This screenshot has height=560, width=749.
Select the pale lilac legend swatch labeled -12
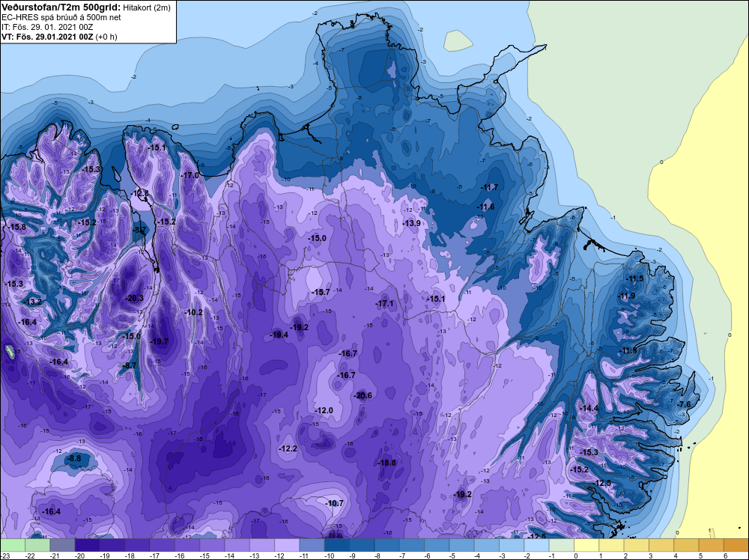(287, 545)
